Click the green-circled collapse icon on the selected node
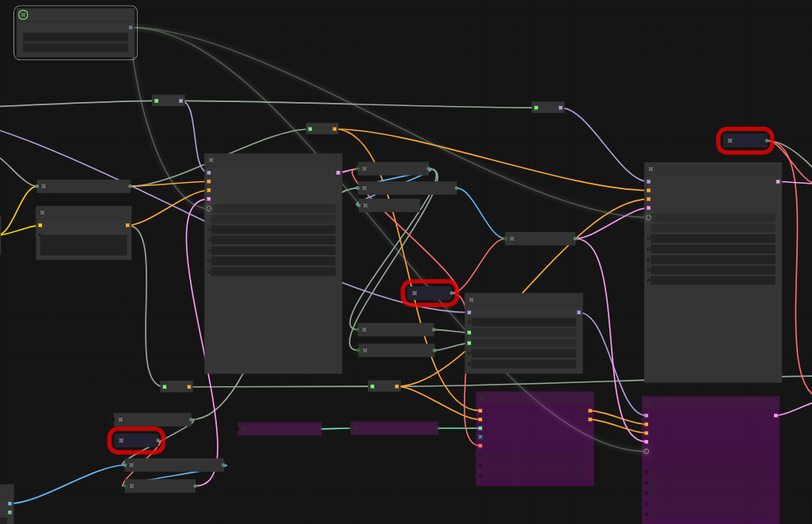The width and height of the screenshot is (812, 524). (x=23, y=15)
